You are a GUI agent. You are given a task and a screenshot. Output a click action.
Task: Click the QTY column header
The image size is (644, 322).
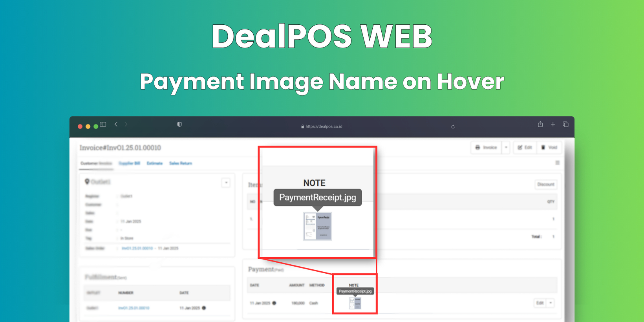551,202
